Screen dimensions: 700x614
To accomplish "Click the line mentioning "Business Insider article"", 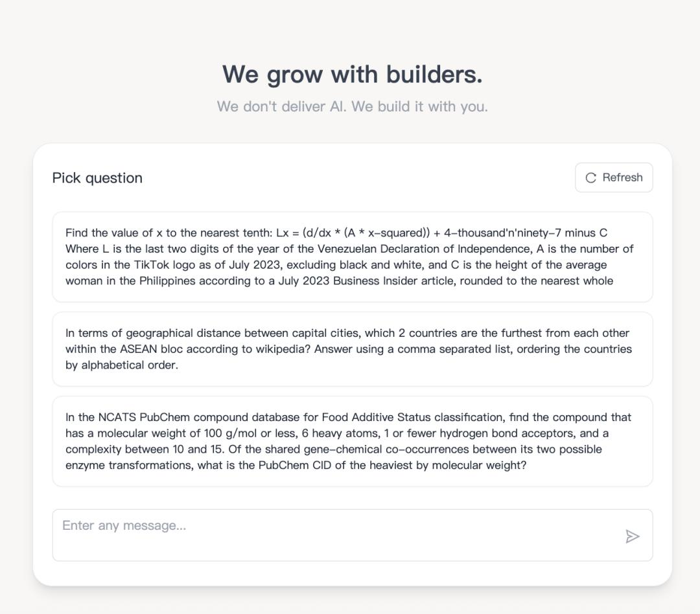I will click(x=339, y=281).
